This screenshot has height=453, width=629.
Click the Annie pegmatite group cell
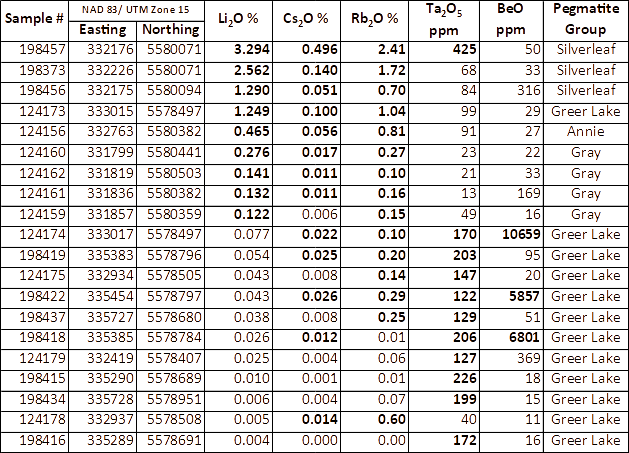pyautogui.click(x=586, y=132)
